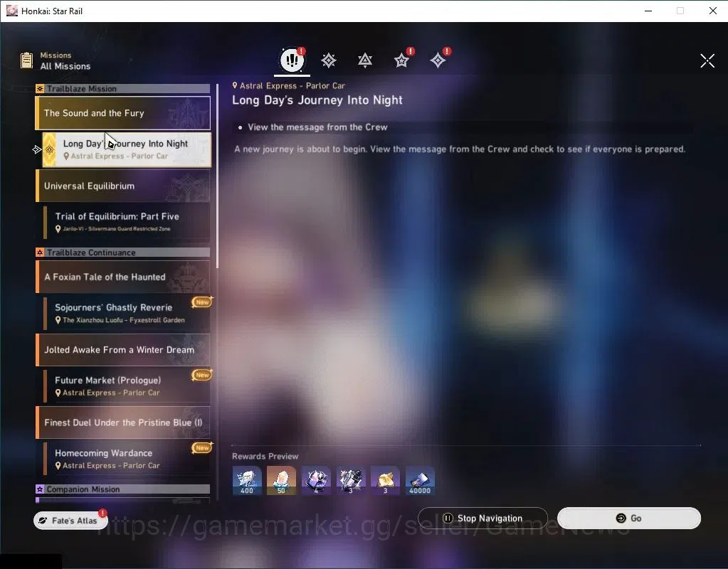Open the Adventure Mission diamond tab
The width and height of the screenshot is (728, 569).
438,60
